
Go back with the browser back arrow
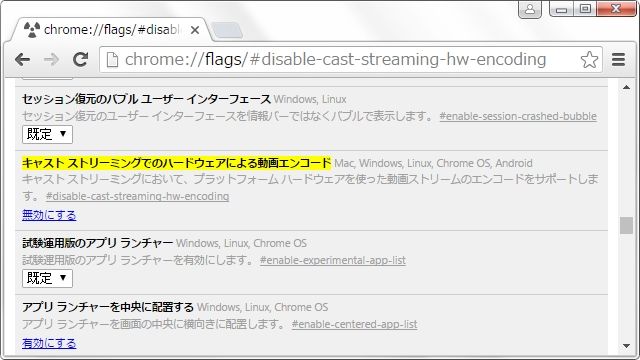point(22,60)
